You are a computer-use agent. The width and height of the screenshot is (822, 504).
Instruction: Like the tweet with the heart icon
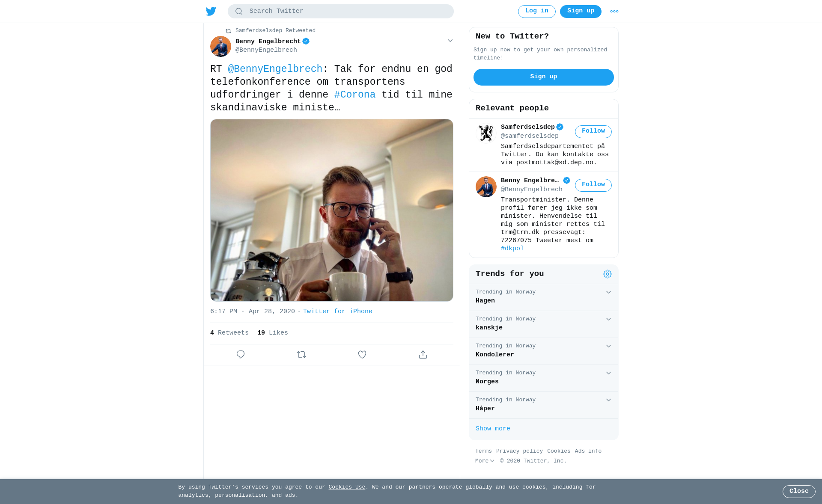pos(362,354)
